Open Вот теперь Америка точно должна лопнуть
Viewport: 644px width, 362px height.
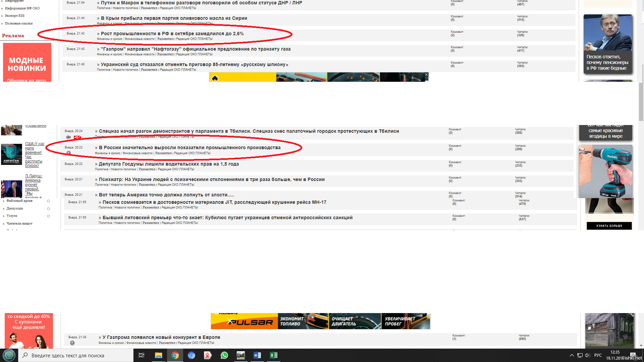[166, 195]
